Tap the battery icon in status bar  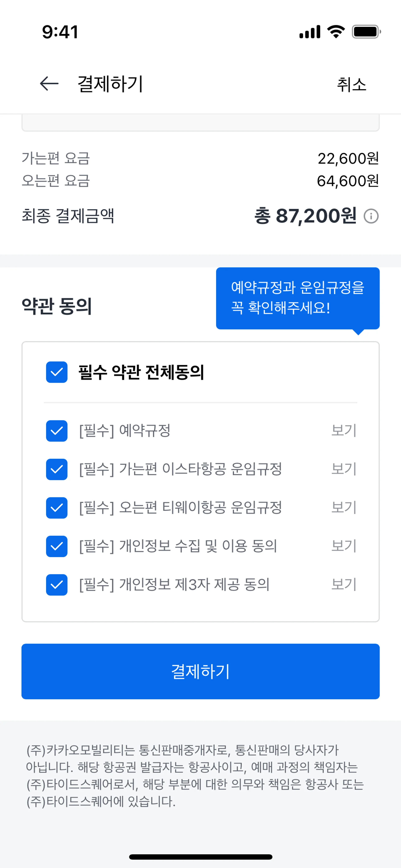366,32
